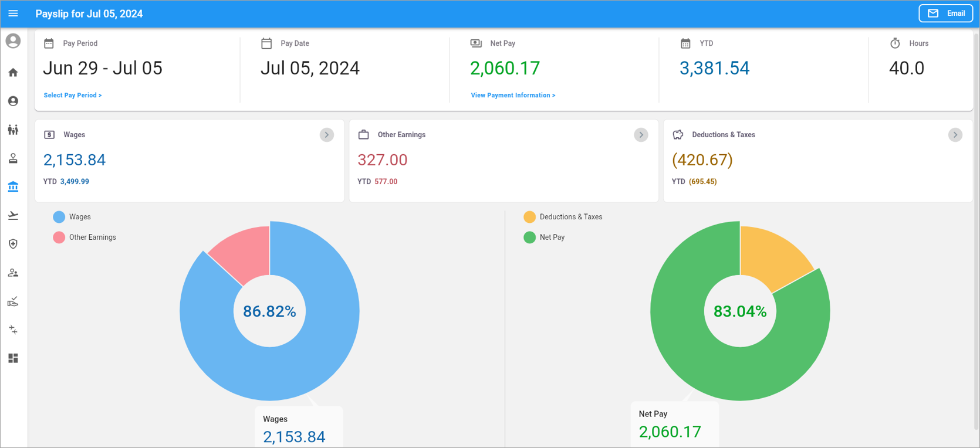Click the Other Earnings briefcase icon
Screen dimensions: 980x448
(x=364, y=135)
